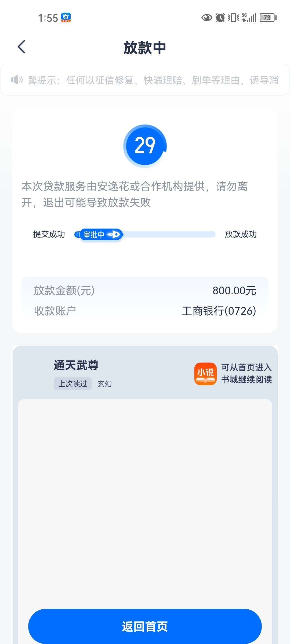The height and width of the screenshot is (644, 290).
Task: Tap the 上次读过 tag
Action: [x=73, y=384]
